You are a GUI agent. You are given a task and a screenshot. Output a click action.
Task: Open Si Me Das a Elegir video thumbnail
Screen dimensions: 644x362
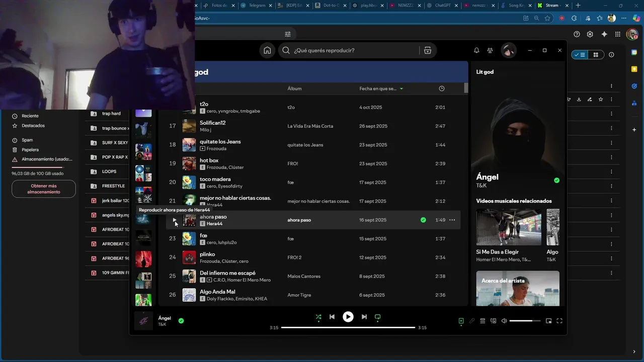(509, 227)
